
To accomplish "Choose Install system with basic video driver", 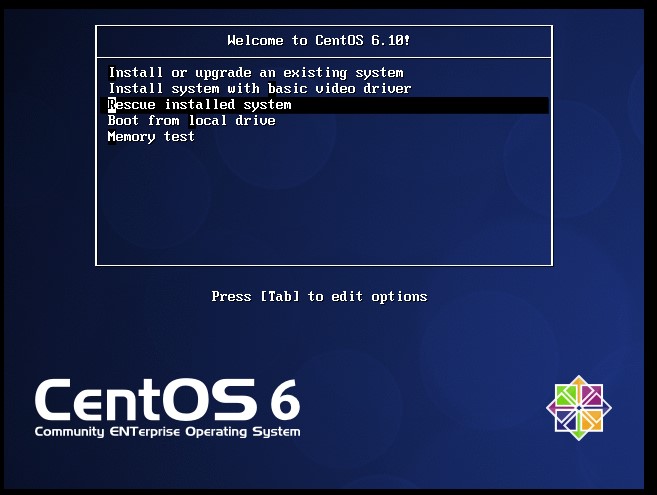I will pos(260,89).
